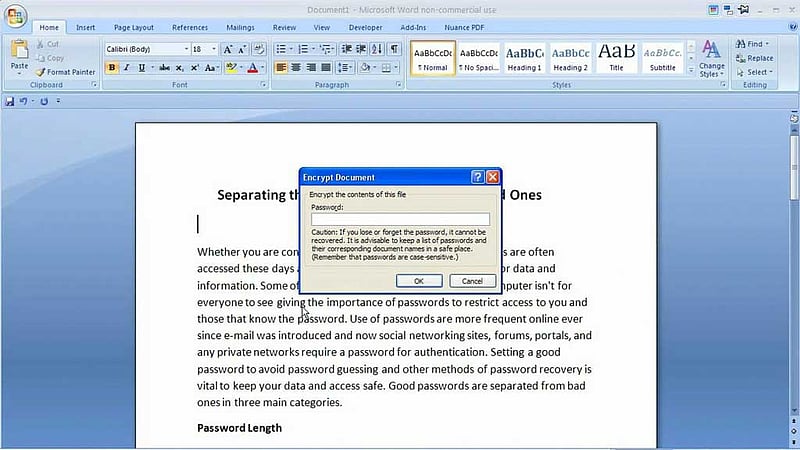The image size is (800, 450).
Task: Grow font size with larger A icon
Action: pyautogui.click(x=228, y=49)
